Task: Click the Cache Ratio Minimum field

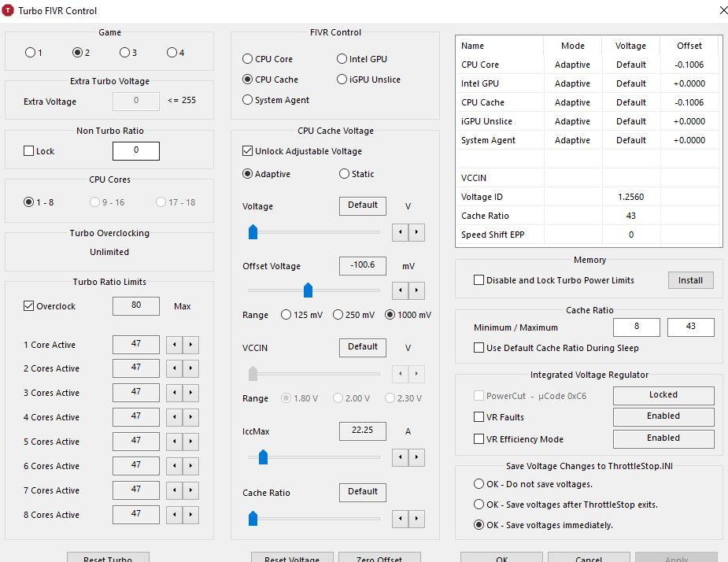Action: pyautogui.click(x=637, y=327)
